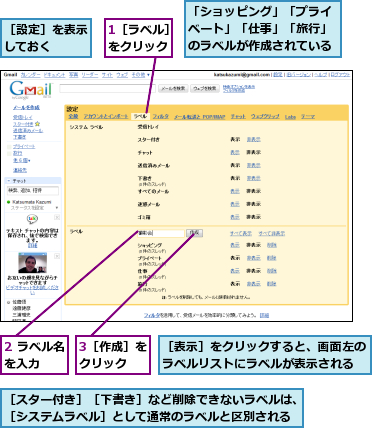Viewport: 372px width, 428px height.
Task: Click 非表示 for the 下書き system label
Action: 254,178
